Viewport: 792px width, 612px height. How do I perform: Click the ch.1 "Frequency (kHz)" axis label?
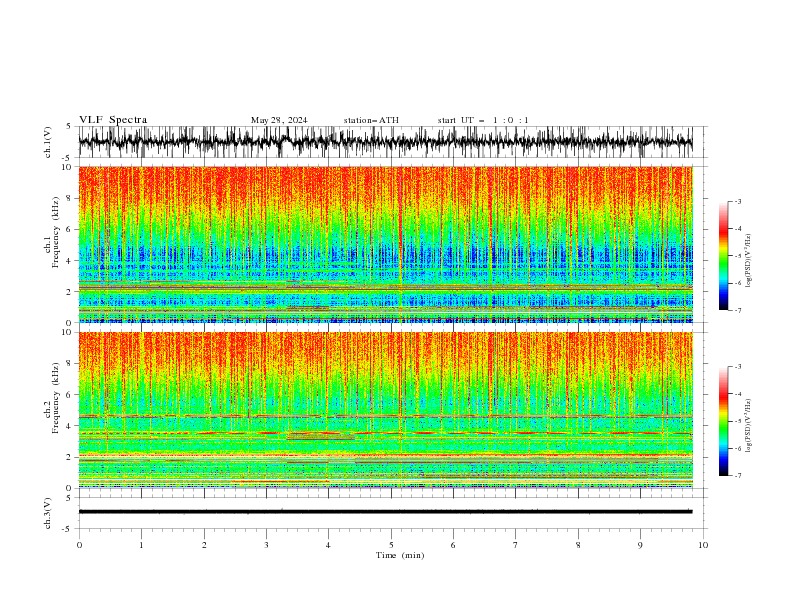(56, 232)
